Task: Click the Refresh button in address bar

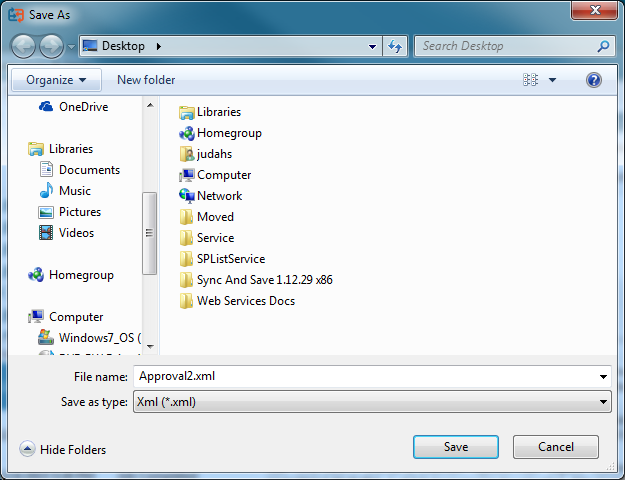Action: tap(395, 46)
